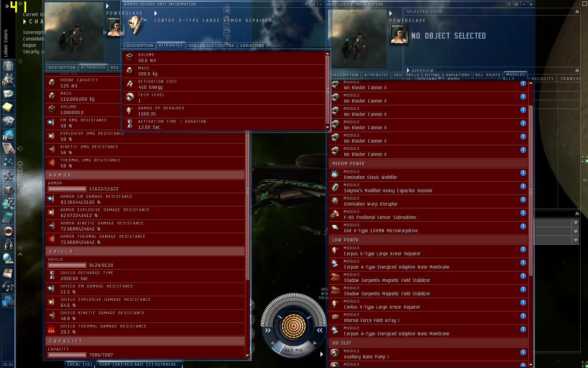588x368 pixels.
Task: Sort overview by Name column header
Action: pyautogui.click(x=453, y=79)
